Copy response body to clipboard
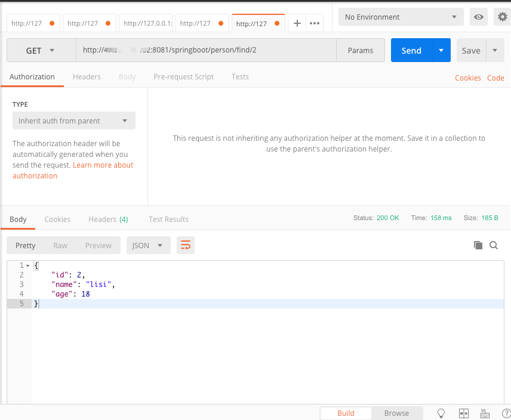The height and width of the screenshot is (420, 511). (478, 245)
